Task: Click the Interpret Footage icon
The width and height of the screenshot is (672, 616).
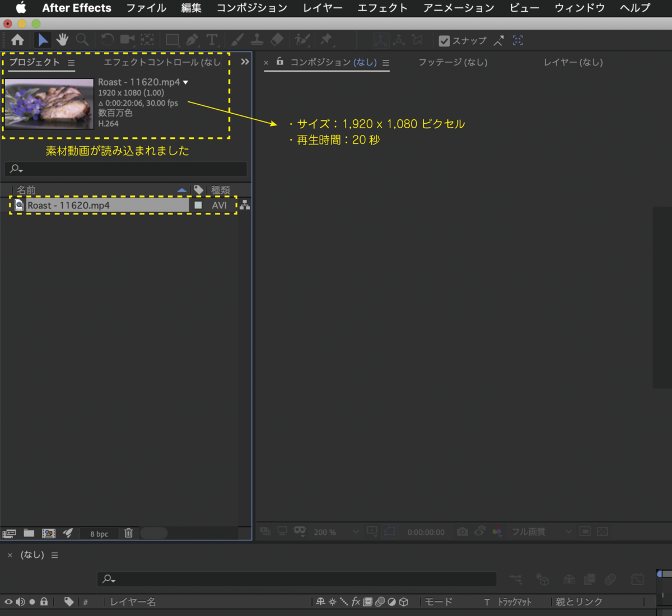Action: [x=9, y=533]
